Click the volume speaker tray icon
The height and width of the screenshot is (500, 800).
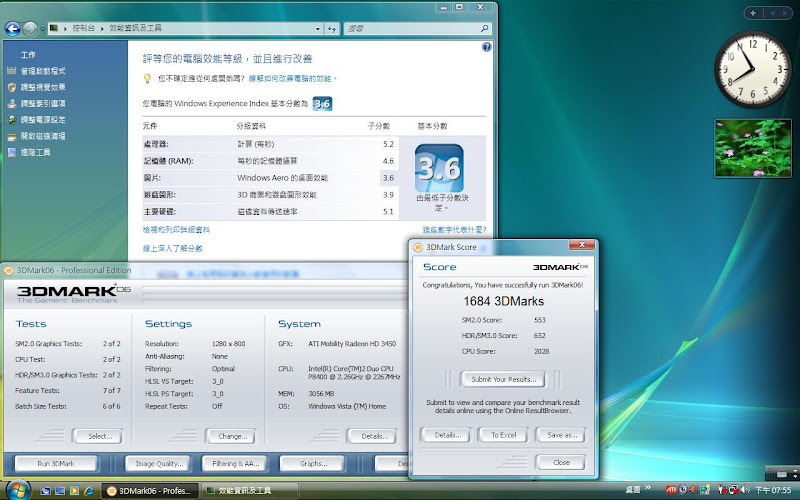tap(745, 490)
